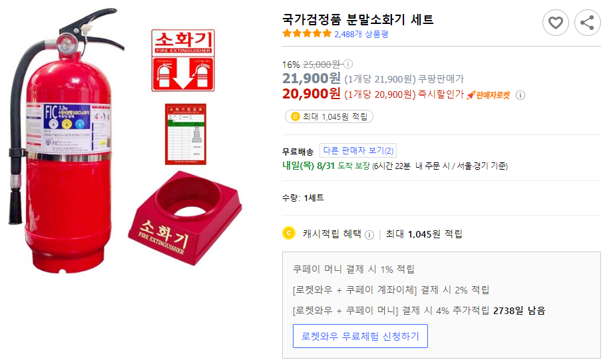Click the 소화기 wall sign sticker image

pyautogui.click(x=182, y=60)
